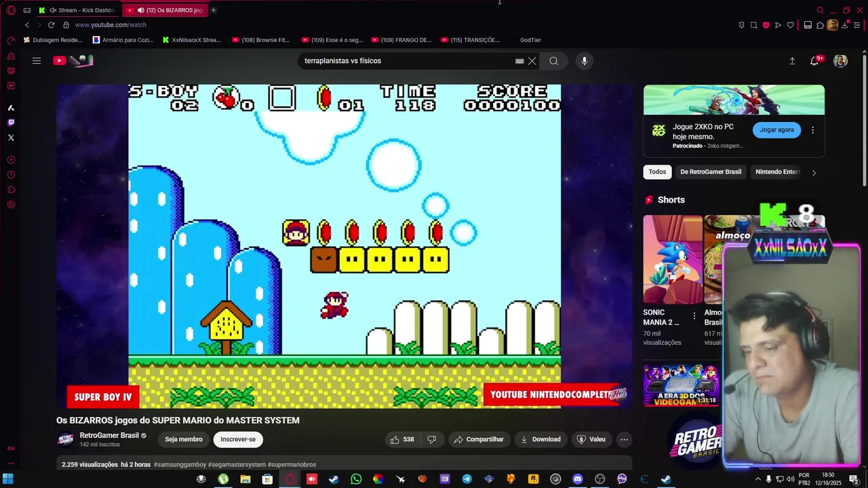Select the Todos filter chip
This screenshot has width=868, height=488.
pos(657,171)
